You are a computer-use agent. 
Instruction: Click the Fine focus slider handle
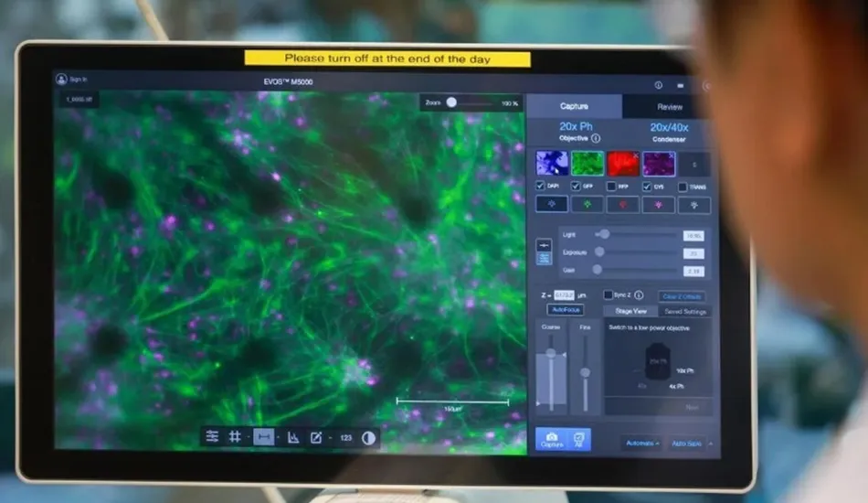[585, 372]
